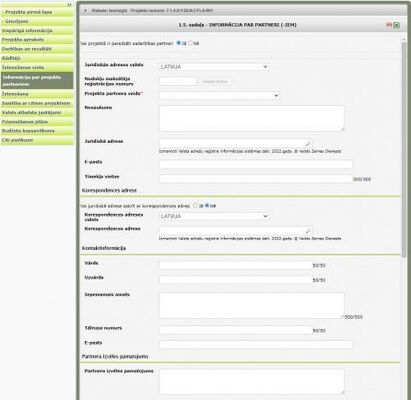Select 'Nē' for cooperation partner question
The width and height of the screenshot is (411, 400).
coord(190,43)
